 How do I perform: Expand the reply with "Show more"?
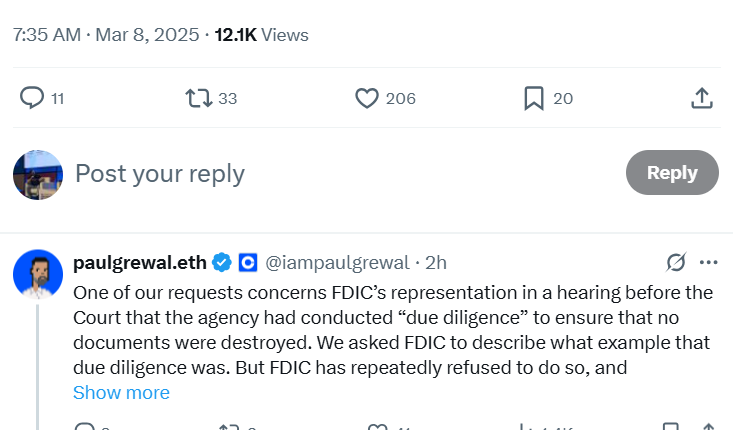121,393
